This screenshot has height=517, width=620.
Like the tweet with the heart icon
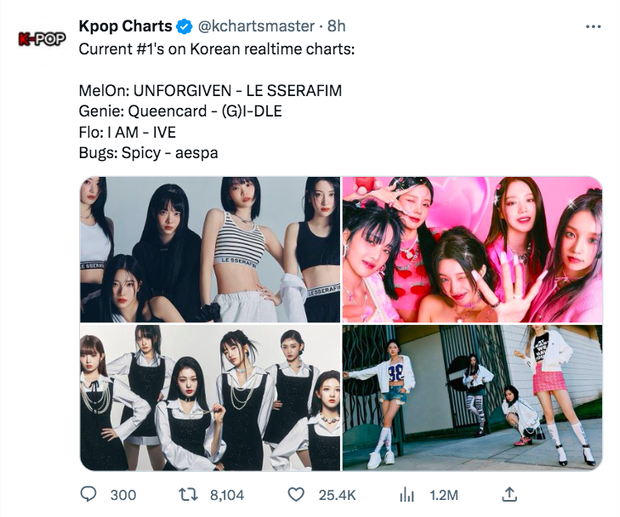click(295, 494)
